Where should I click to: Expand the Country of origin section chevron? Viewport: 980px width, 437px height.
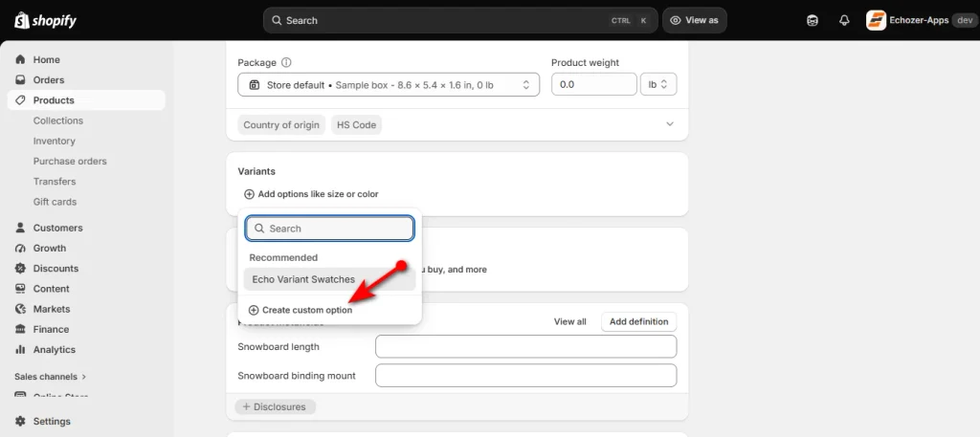(670, 124)
